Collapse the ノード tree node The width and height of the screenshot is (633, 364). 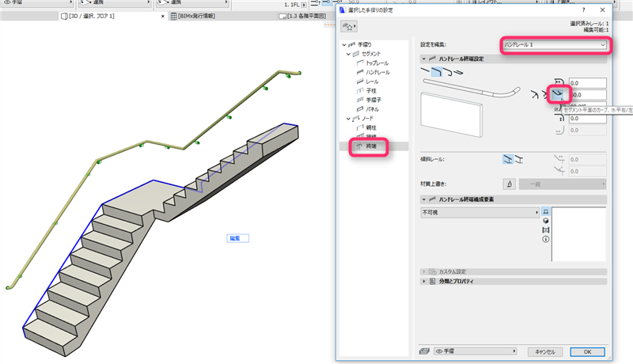coord(348,119)
